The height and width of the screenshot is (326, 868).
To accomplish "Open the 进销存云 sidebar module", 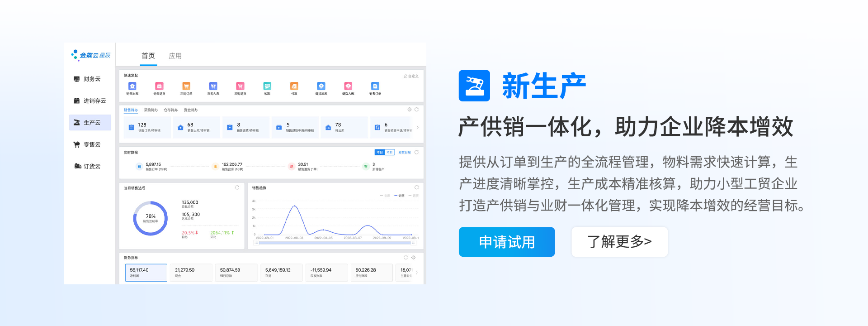I will tap(90, 101).
